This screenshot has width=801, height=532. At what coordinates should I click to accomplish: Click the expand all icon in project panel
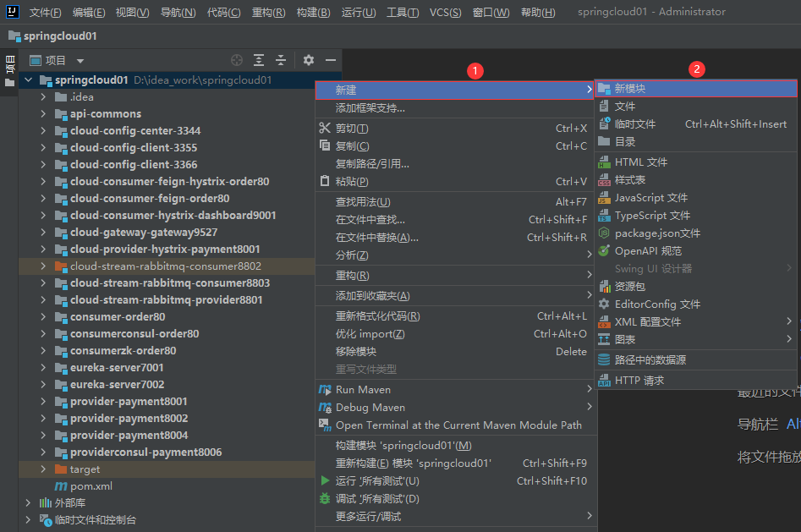pos(259,60)
